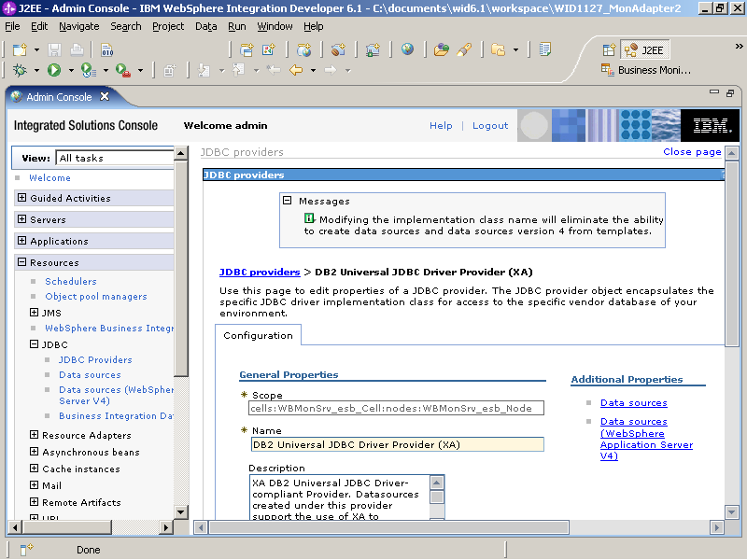Expand the JMS node

[x=34, y=313]
